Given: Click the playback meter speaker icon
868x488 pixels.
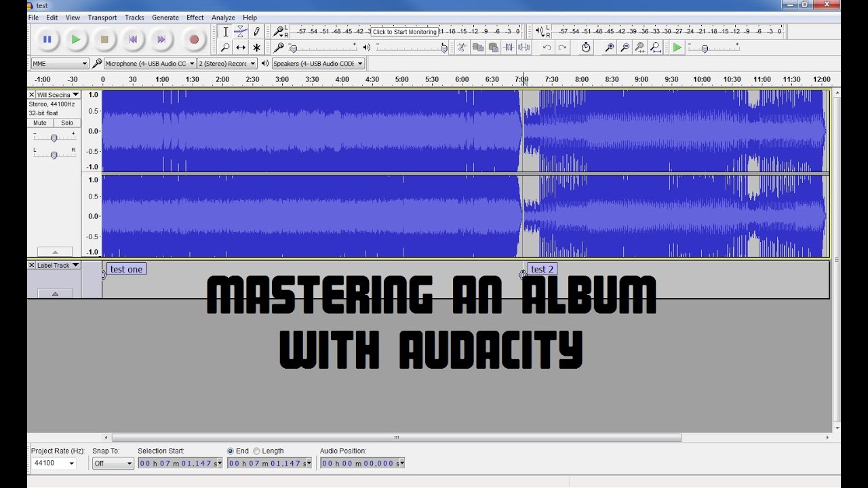Looking at the screenshot, I should 540,31.
